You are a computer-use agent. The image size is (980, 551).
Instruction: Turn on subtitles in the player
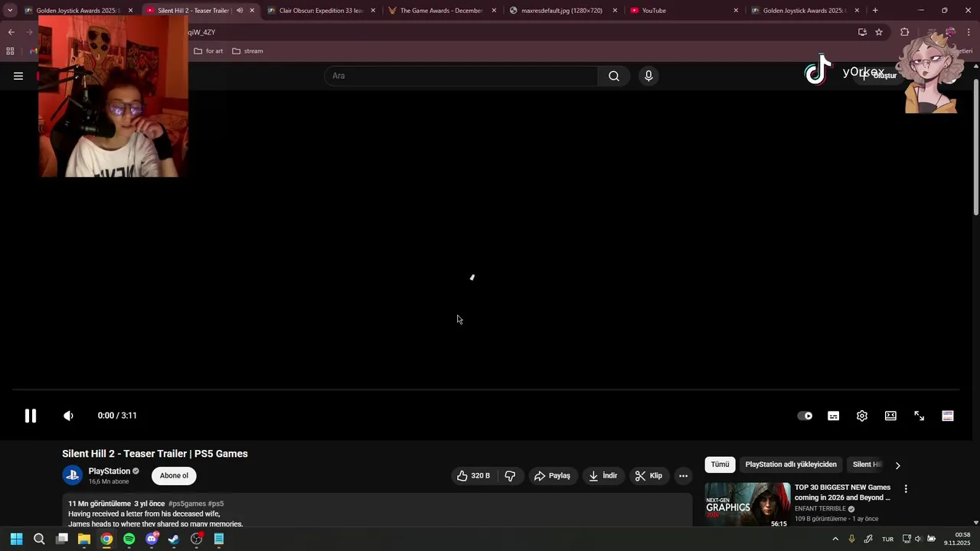833,416
